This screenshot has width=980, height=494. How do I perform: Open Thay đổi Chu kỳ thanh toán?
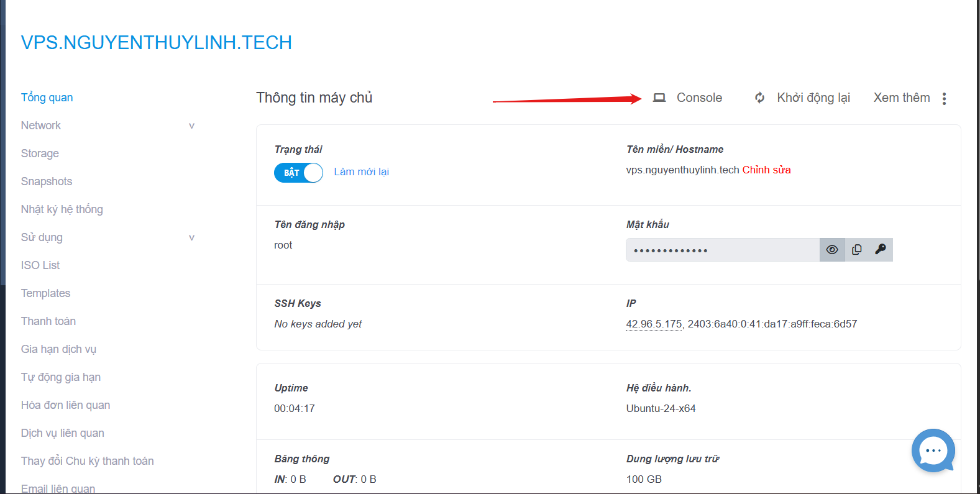(x=88, y=461)
